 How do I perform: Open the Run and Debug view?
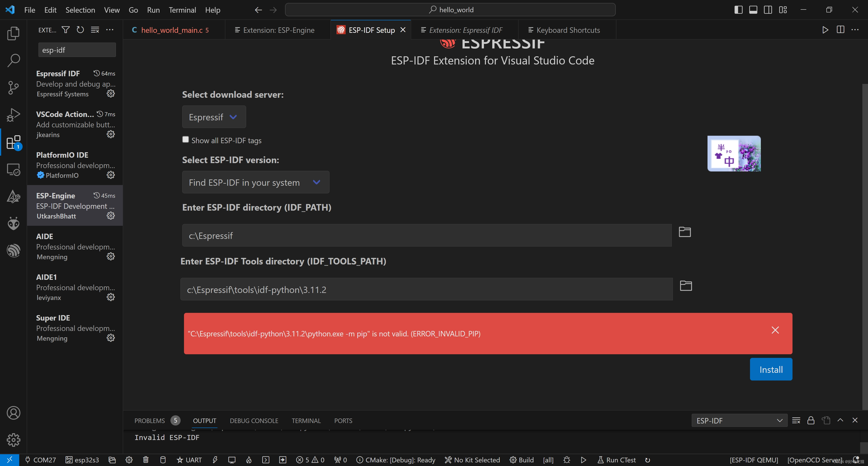14,115
